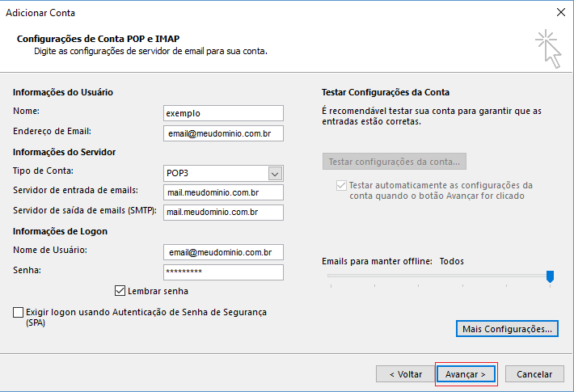Click the SMTP outgoing server field
574x392 pixels.
click(222, 212)
